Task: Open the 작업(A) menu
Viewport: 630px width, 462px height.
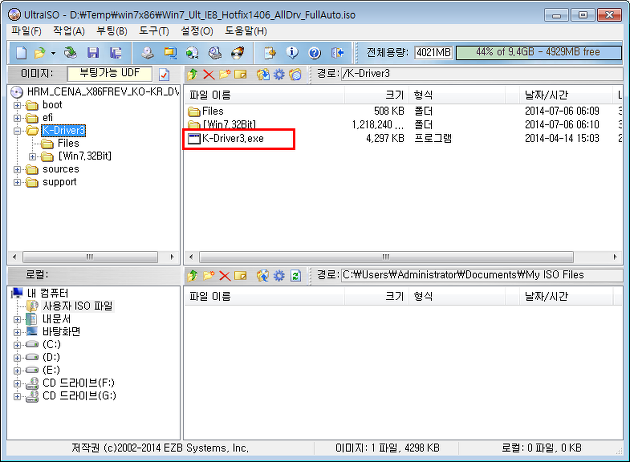Action: [69, 31]
